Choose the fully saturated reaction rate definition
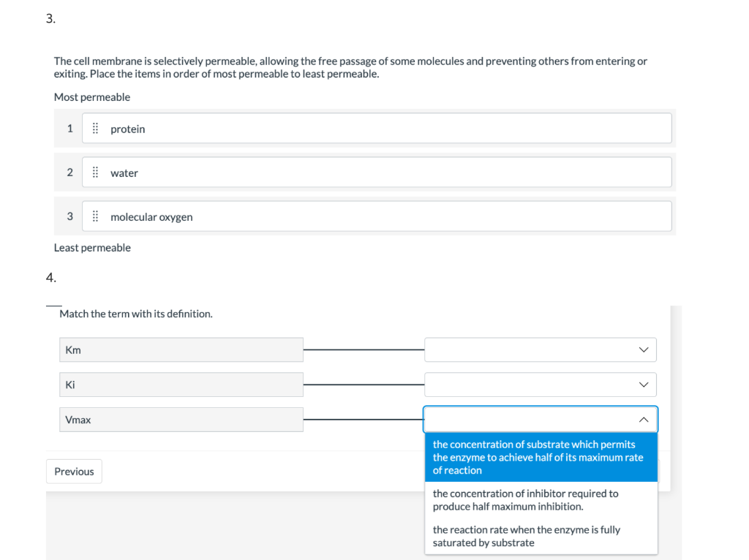The height and width of the screenshot is (560, 749). 541,536
